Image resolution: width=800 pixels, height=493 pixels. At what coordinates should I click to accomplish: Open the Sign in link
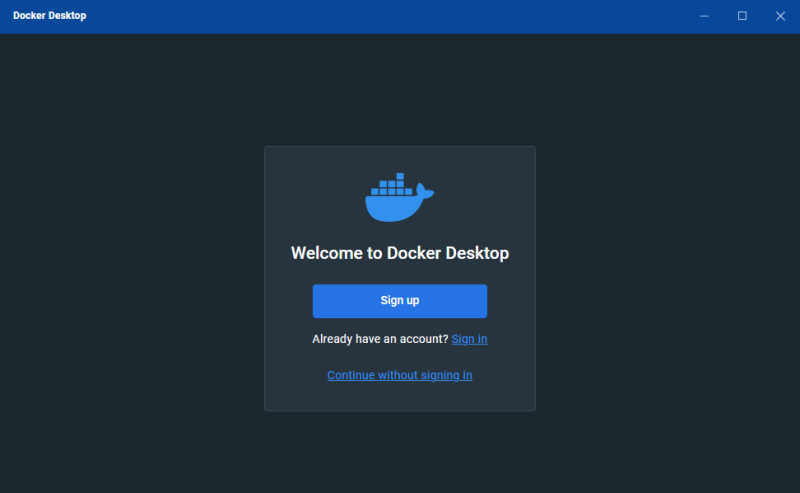coord(469,339)
